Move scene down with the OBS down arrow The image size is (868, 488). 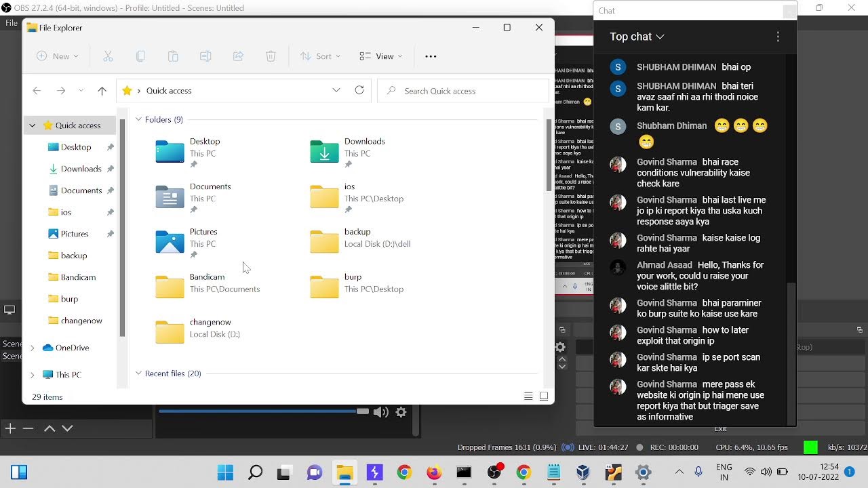67,428
